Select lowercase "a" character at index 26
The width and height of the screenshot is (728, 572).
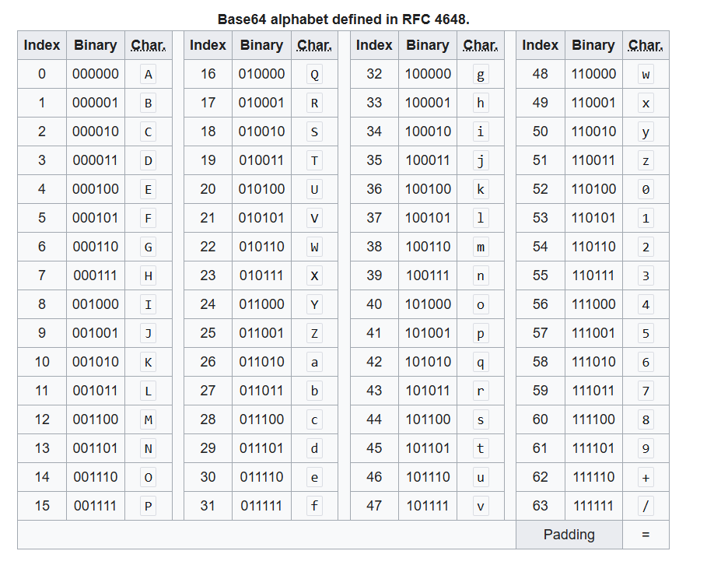click(314, 362)
